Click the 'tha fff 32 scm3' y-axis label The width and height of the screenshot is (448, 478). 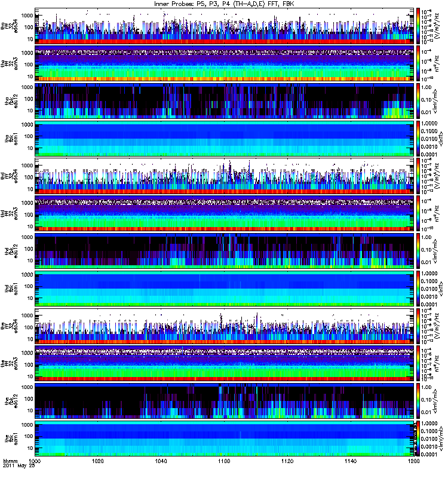pyautogui.click(x=9, y=63)
